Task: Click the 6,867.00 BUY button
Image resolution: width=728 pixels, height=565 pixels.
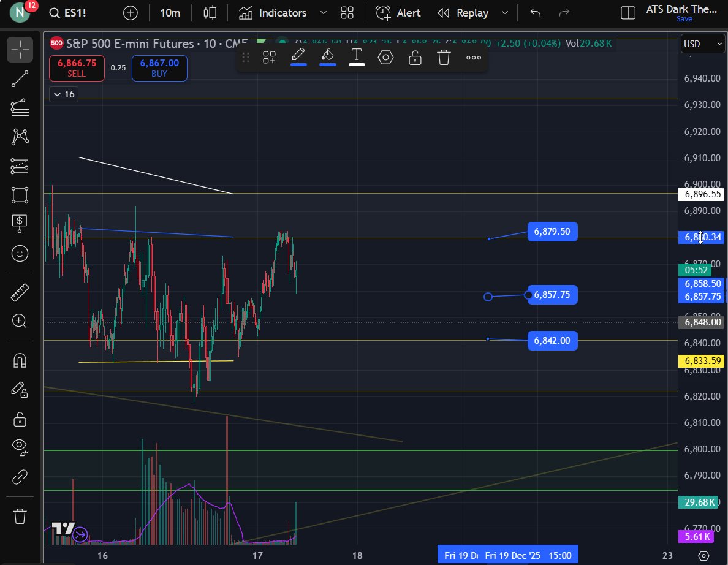Action: click(159, 68)
